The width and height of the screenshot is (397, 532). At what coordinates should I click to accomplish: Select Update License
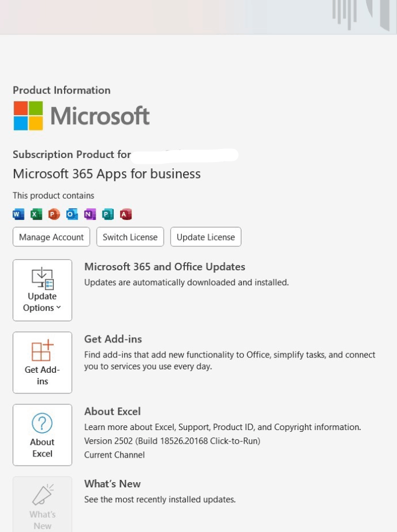click(x=205, y=237)
